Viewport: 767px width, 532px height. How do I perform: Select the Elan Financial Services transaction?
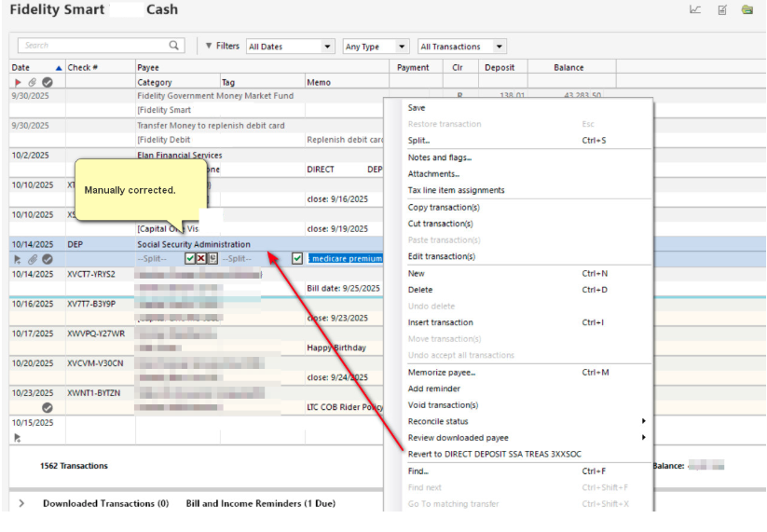180,155
